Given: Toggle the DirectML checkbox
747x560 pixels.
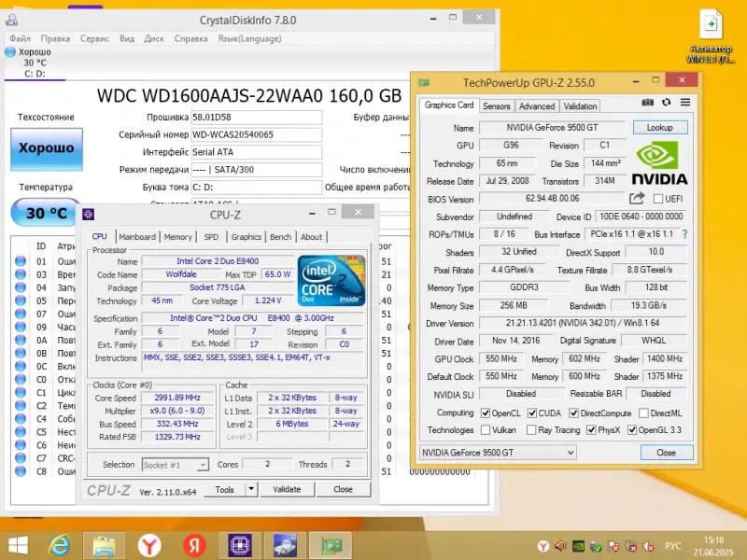Looking at the screenshot, I should click(x=643, y=413).
